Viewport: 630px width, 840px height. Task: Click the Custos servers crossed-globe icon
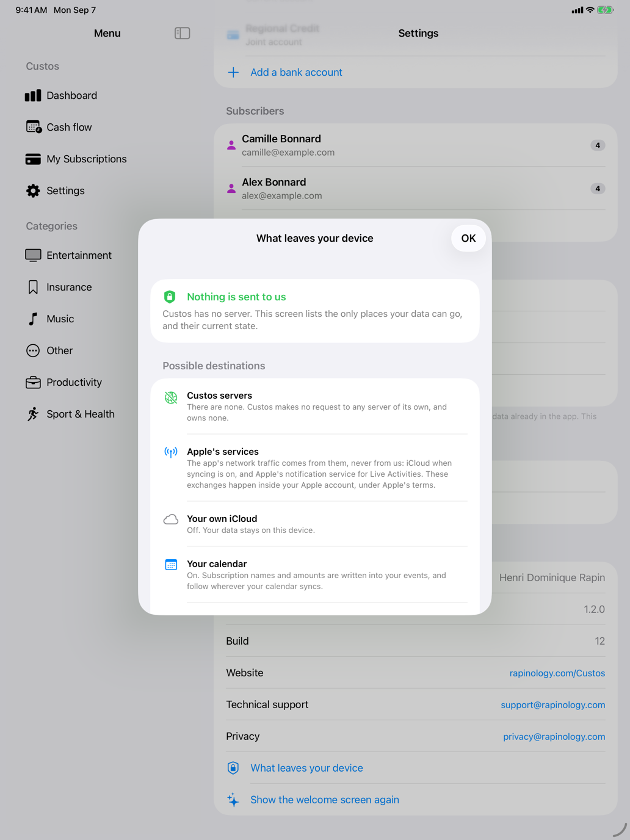(x=171, y=397)
